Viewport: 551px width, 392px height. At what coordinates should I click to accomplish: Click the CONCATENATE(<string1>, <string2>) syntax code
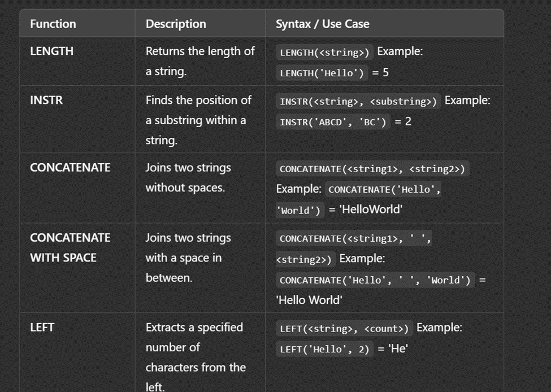point(374,169)
